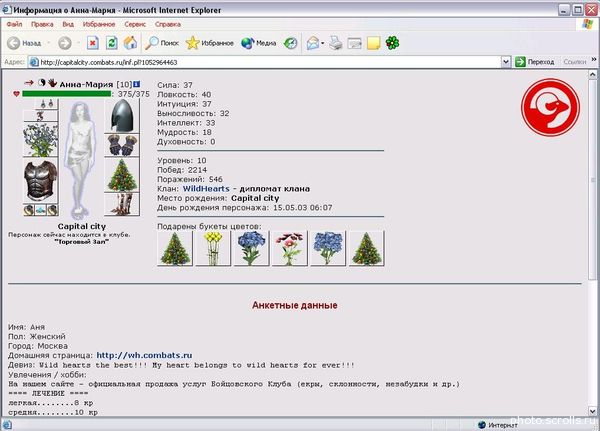Image resolution: width=600 pixels, height=431 pixels.
Task: Open the Справка menu
Action: tap(168, 24)
